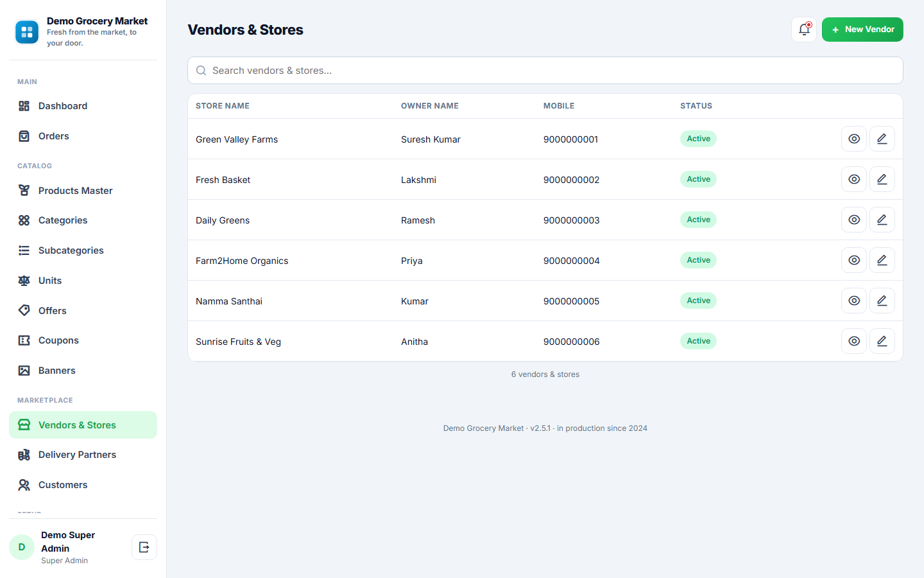This screenshot has width=924, height=578.
Task: Click Daily Greens store name
Action: click(x=223, y=220)
